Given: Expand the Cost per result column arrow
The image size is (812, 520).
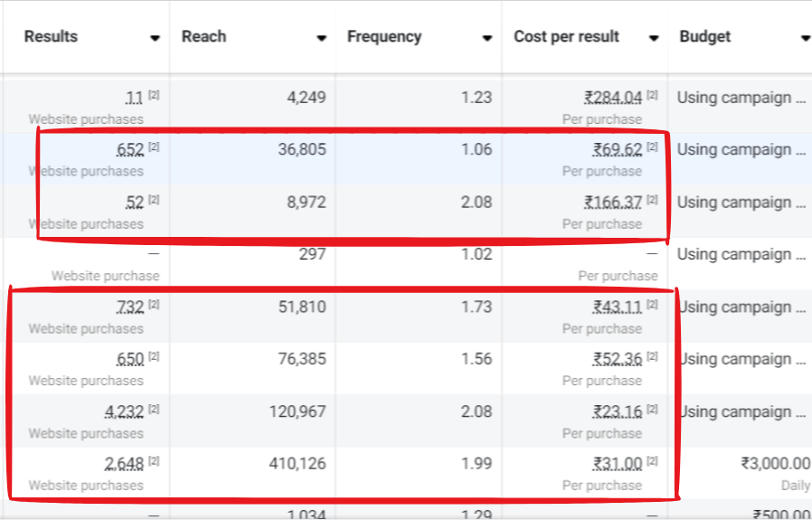Looking at the screenshot, I should coord(654,38).
